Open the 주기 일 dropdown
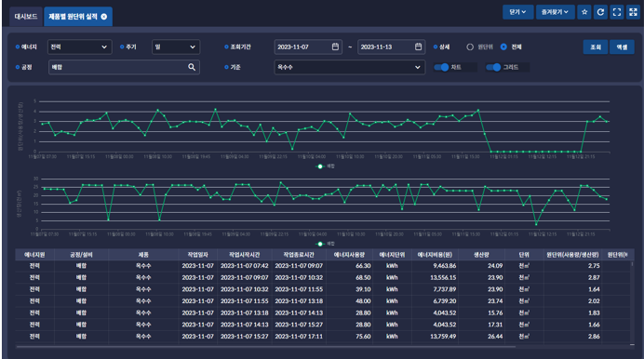 (x=176, y=47)
